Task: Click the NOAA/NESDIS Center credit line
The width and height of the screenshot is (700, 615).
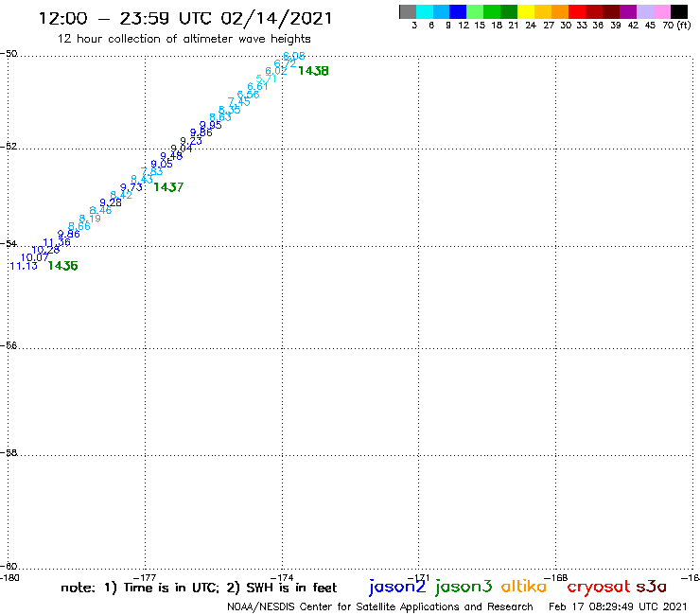Action: (x=380, y=607)
